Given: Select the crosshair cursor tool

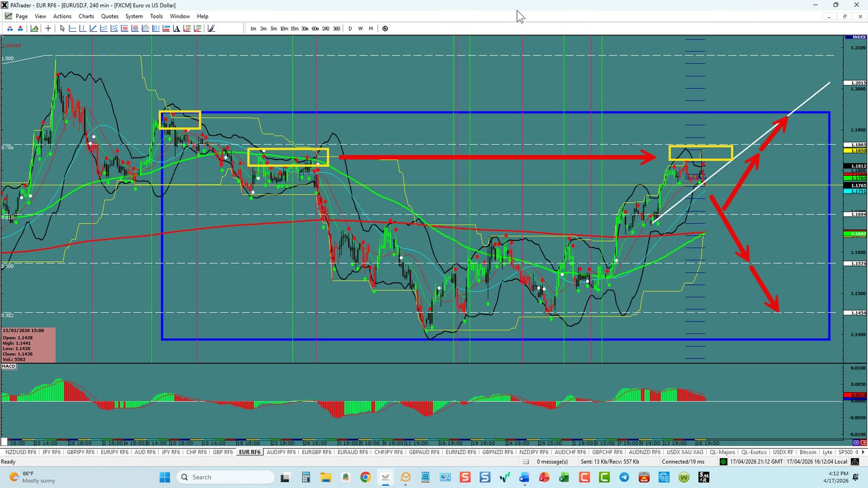Looking at the screenshot, I should 48,28.
